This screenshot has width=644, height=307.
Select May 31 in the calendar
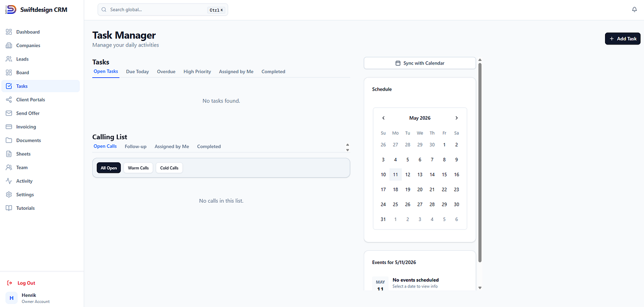coord(383,219)
